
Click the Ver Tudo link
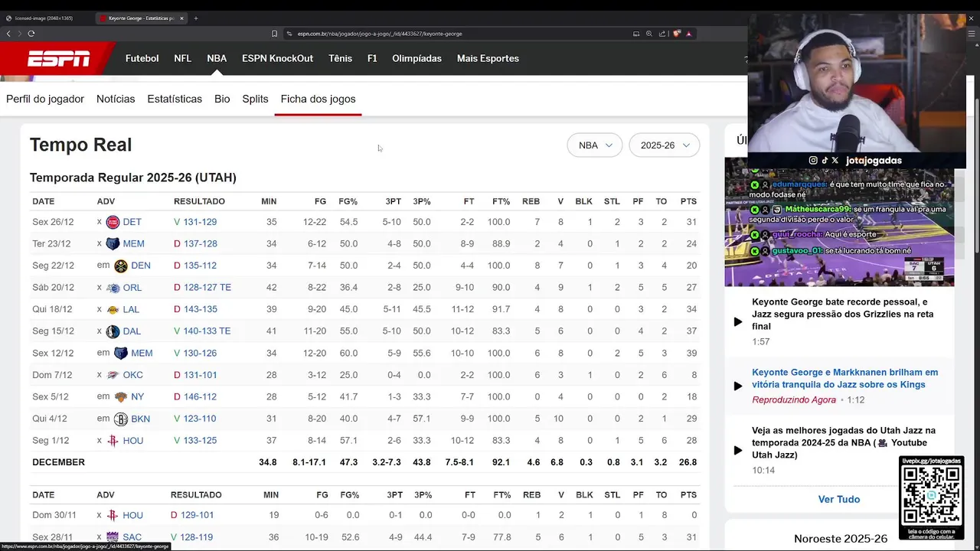839,499
